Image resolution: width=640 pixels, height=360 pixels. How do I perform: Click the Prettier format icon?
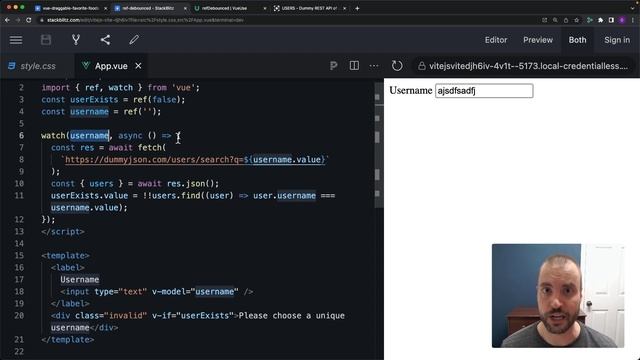coord(333,66)
